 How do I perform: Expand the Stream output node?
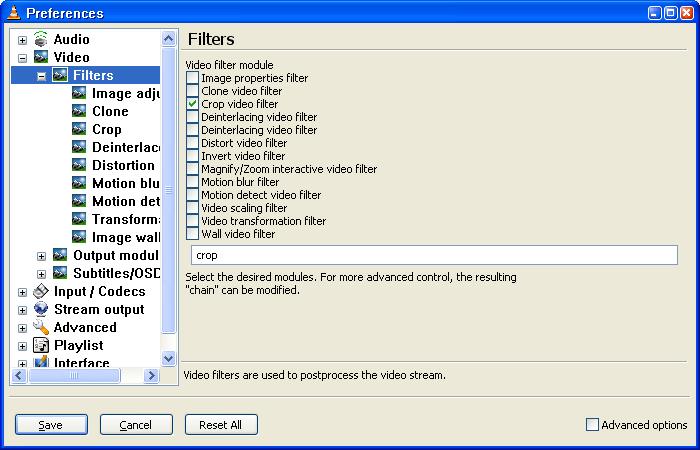click(22, 310)
